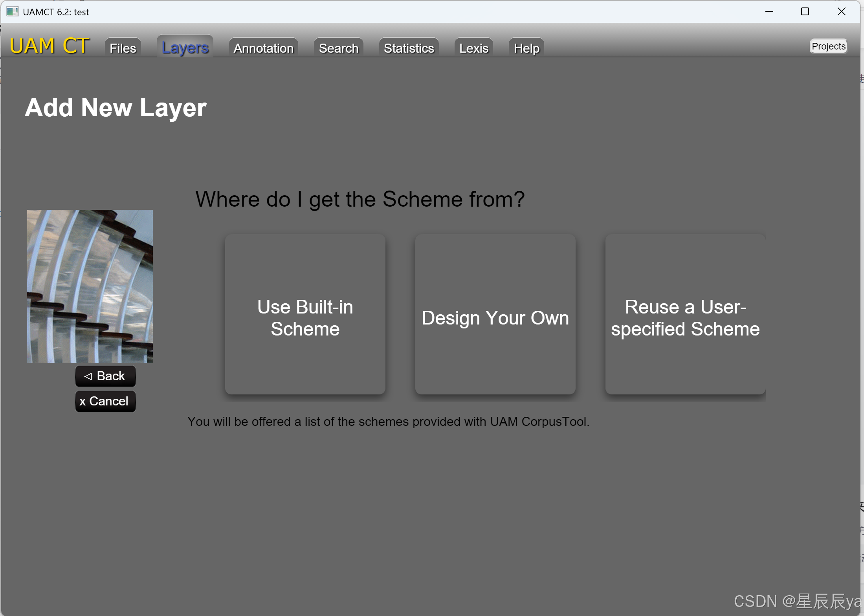
Task: Open the Help tab
Action: 526,48
